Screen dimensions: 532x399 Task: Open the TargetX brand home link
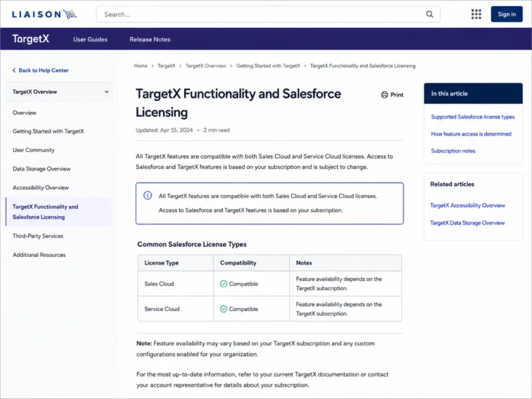[31, 39]
